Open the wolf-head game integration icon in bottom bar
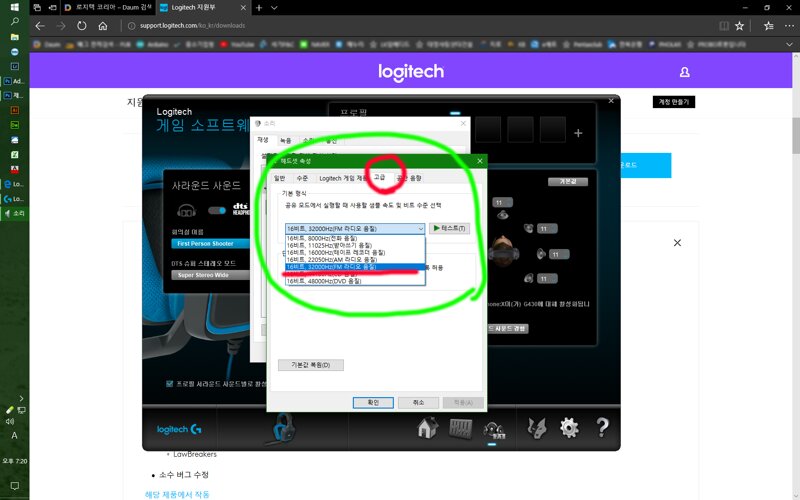The width and height of the screenshot is (800, 500). tap(537, 428)
